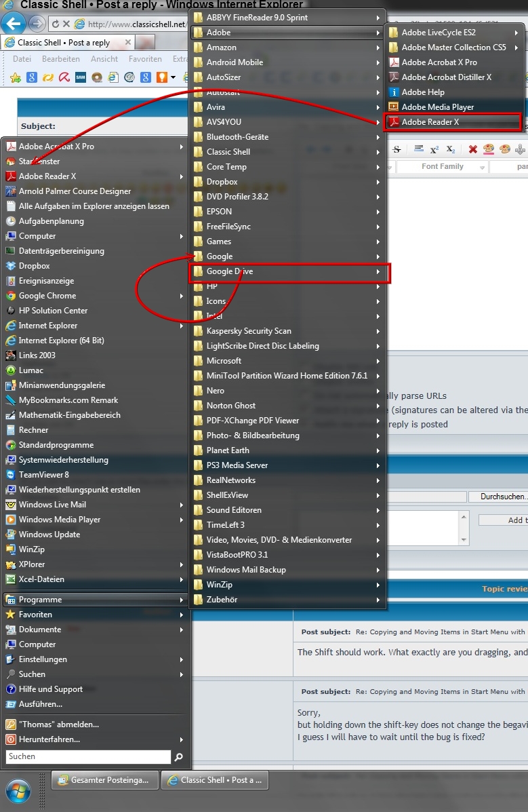The height and width of the screenshot is (812, 528).
Task: Click favorites star icon in IE toolbar
Action: pyautogui.click(x=16, y=78)
